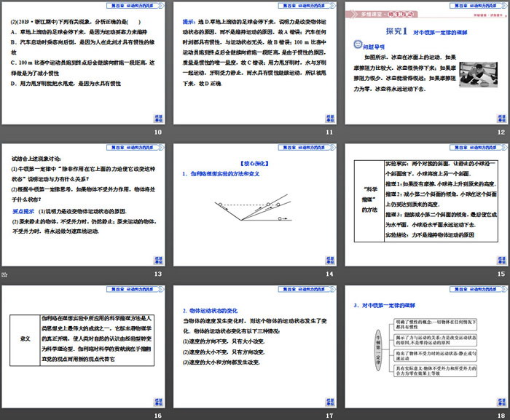The image size is (510, 420).
Task: Click slide number label 18
Action: (501, 416)
